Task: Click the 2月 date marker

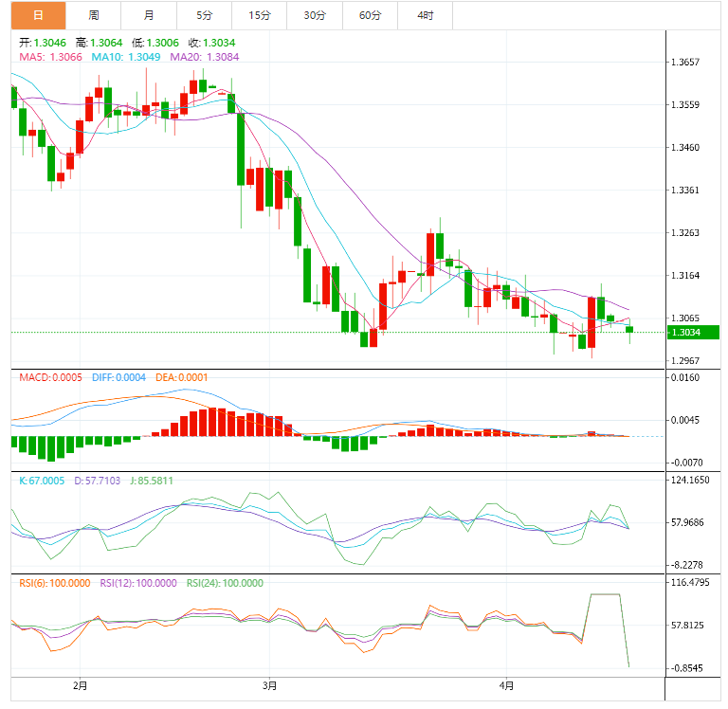Action: 80,686
